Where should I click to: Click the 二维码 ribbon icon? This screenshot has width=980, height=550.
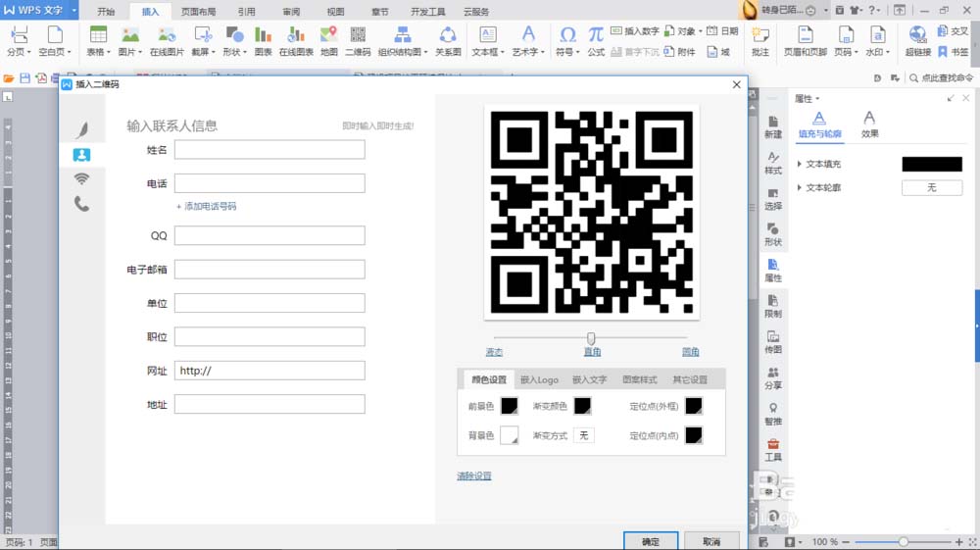[358, 41]
